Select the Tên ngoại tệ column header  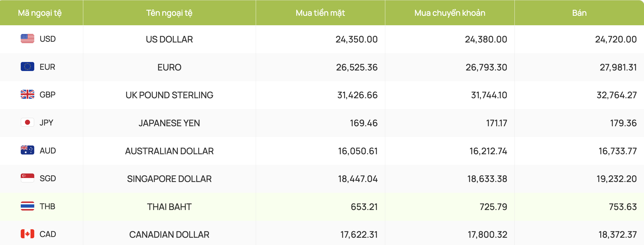169,13
